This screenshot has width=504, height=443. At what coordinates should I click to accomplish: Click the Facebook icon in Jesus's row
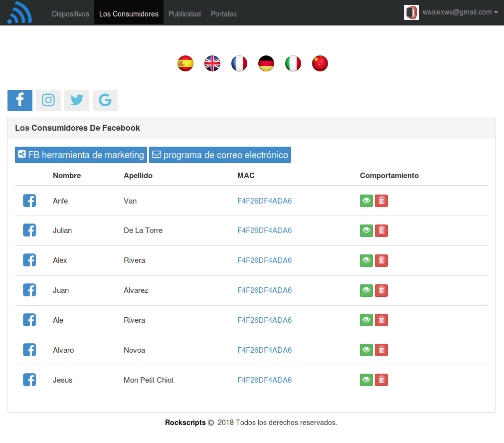pos(29,380)
